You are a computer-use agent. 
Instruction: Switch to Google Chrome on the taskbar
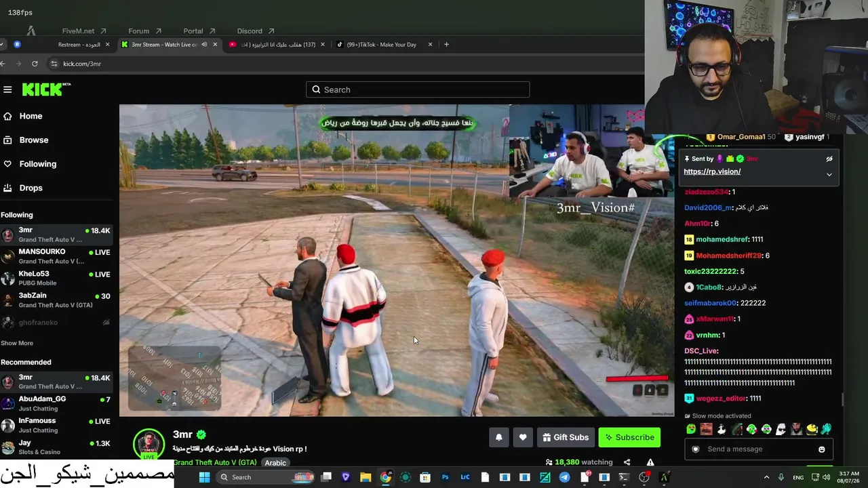click(385, 477)
